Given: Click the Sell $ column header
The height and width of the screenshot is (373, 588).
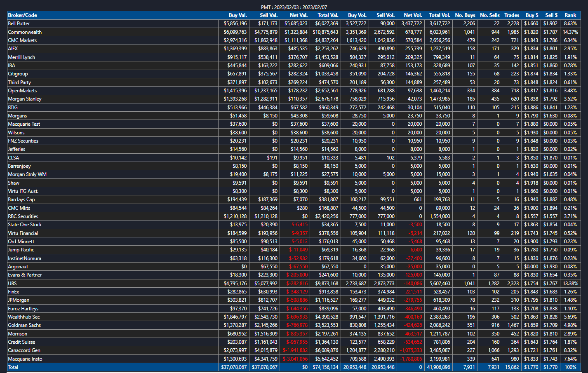Looking at the screenshot, I should point(551,15).
